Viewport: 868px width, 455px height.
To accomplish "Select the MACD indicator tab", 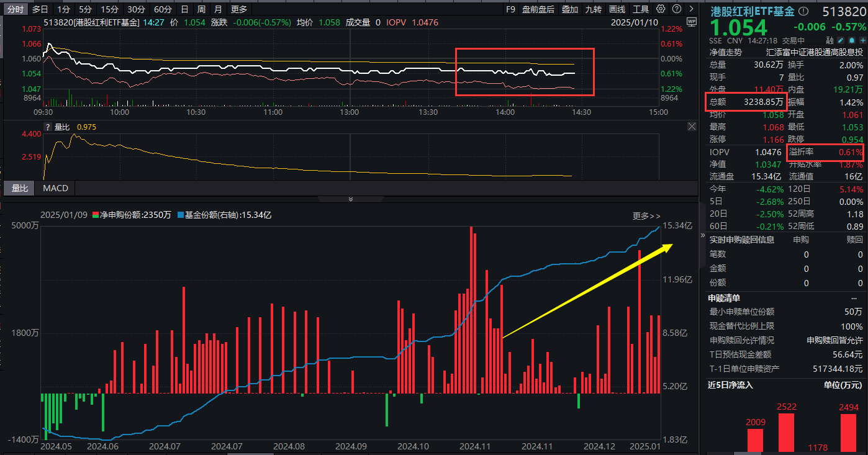I will [x=55, y=188].
